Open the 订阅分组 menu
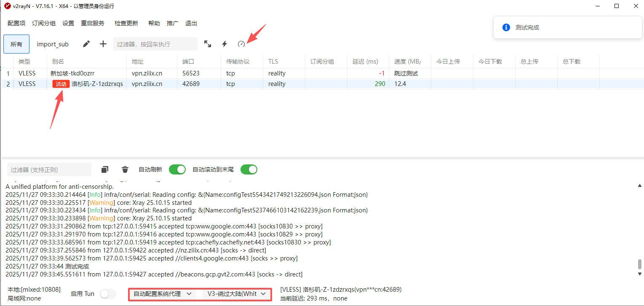The width and height of the screenshot is (644, 306). 44,23
